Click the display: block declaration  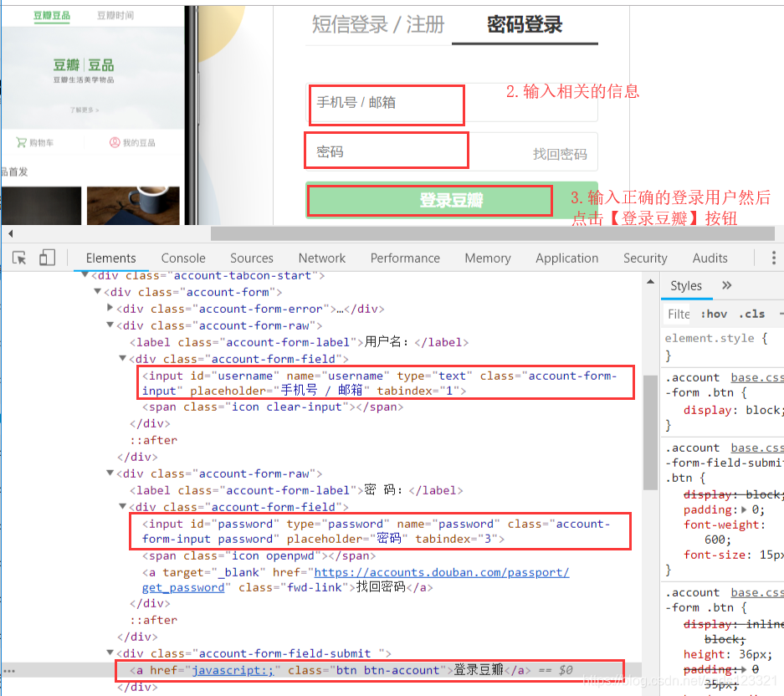pyautogui.click(x=734, y=410)
